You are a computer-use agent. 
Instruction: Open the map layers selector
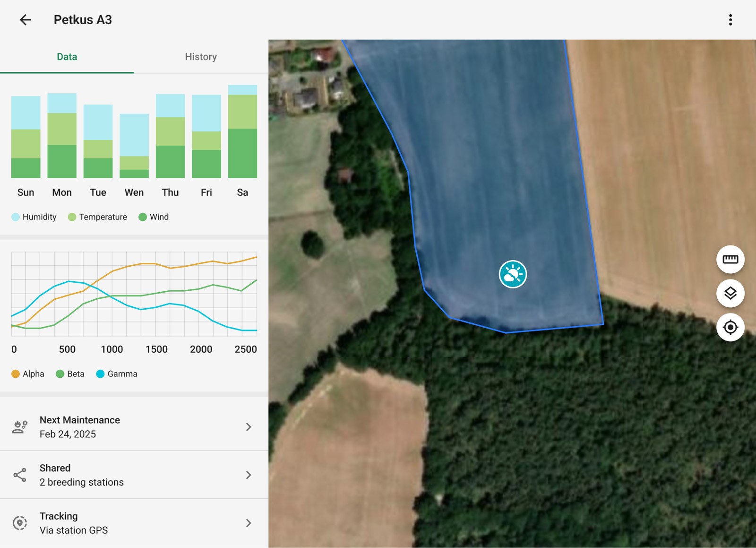coord(730,293)
